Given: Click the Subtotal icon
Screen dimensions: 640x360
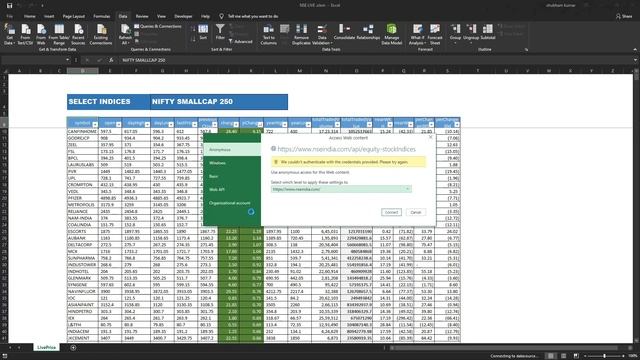Looking at the screenshot, I should 488,32.
